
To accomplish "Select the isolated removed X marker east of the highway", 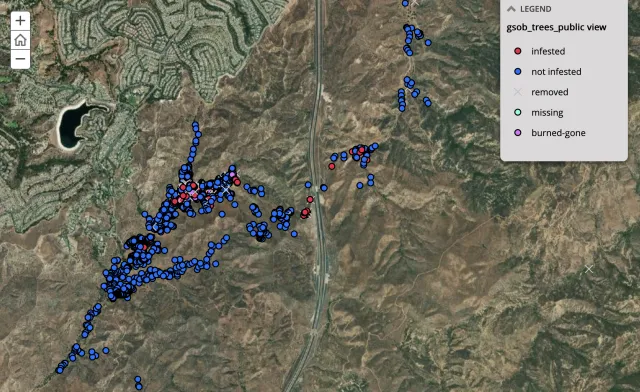I will [589, 269].
